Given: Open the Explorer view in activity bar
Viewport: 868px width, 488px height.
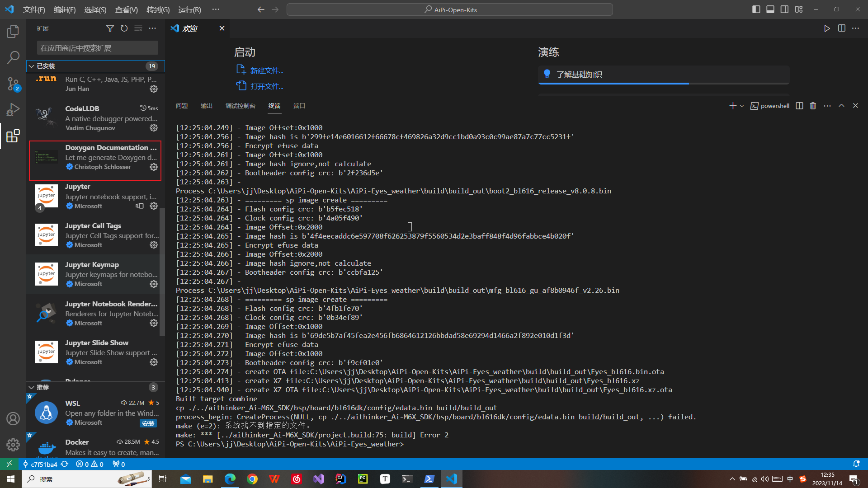Looking at the screenshot, I should pyautogui.click(x=13, y=31).
